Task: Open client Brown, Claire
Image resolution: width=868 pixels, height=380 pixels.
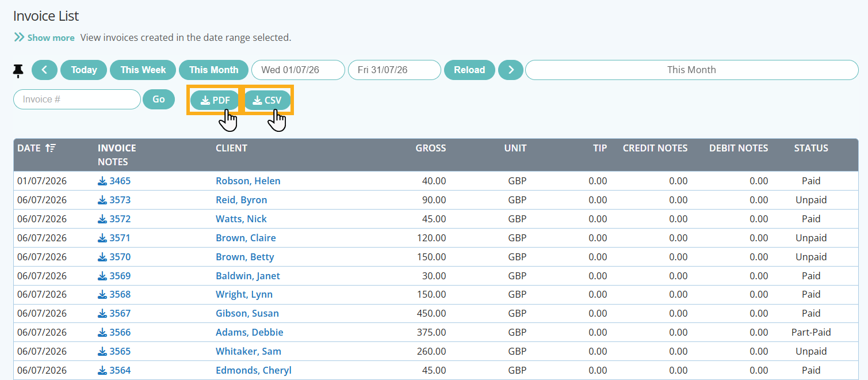Action: click(246, 238)
